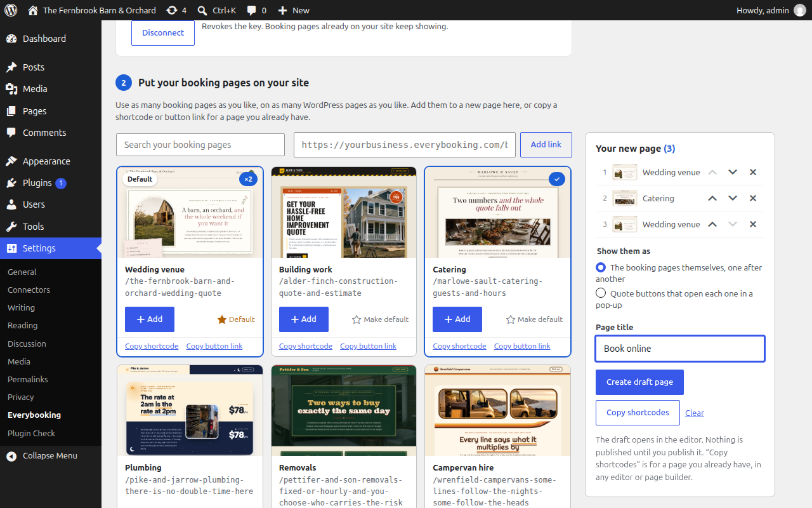Move Catering up in the list

click(712, 198)
